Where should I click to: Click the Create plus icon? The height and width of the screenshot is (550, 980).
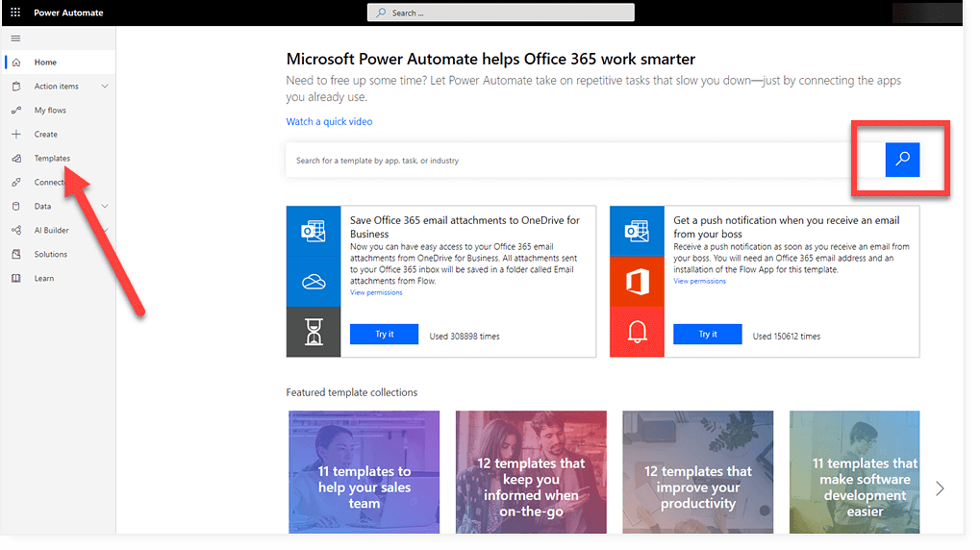point(16,135)
